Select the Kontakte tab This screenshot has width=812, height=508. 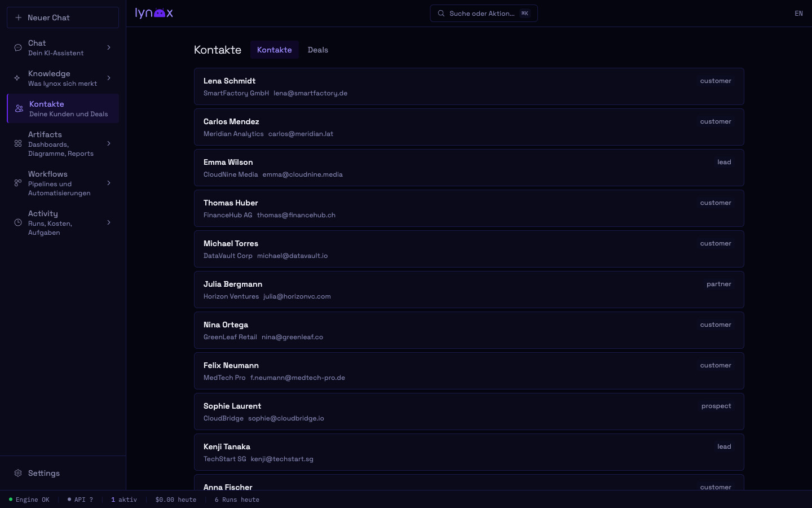(274, 50)
